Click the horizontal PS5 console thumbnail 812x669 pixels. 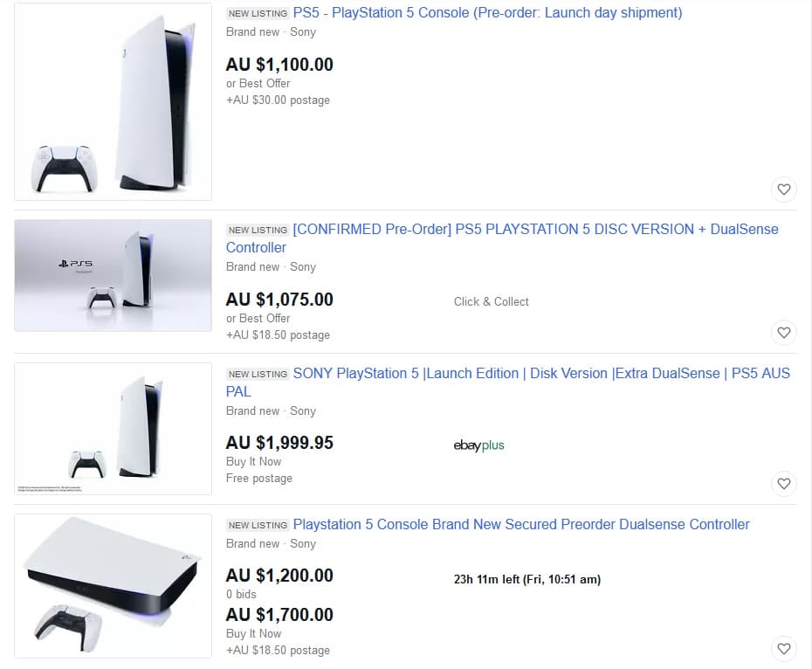(113, 586)
